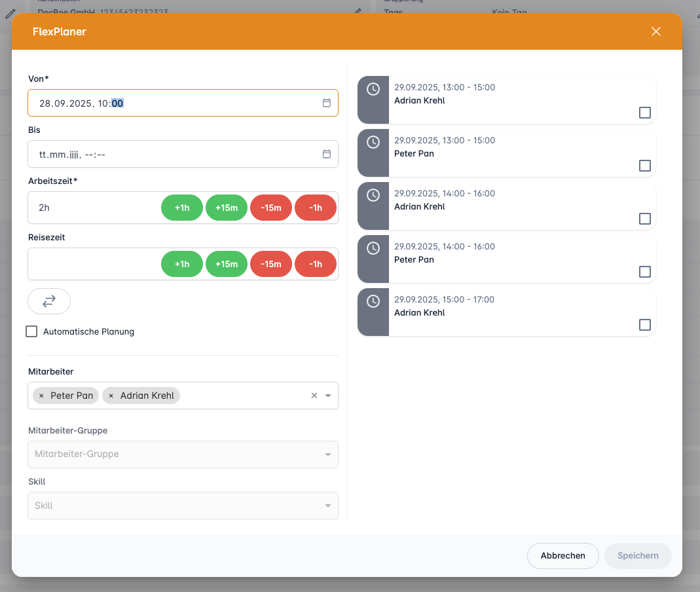The width and height of the screenshot is (700, 592).
Task: Subtract 15m from Reisezeit
Action: [270, 264]
